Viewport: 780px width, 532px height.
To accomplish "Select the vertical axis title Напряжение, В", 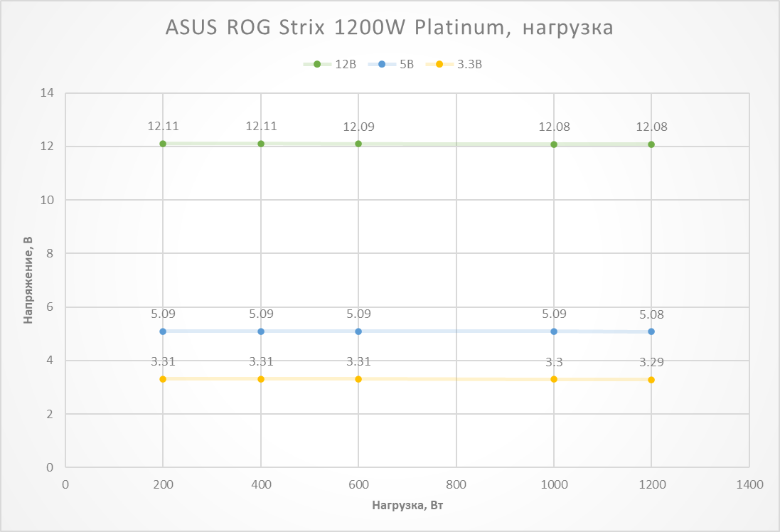I will [28, 280].
